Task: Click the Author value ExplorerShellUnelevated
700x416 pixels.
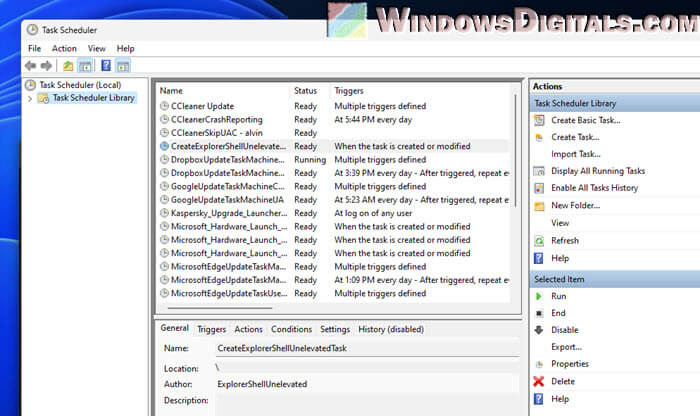Action: (x=262, y=384)
